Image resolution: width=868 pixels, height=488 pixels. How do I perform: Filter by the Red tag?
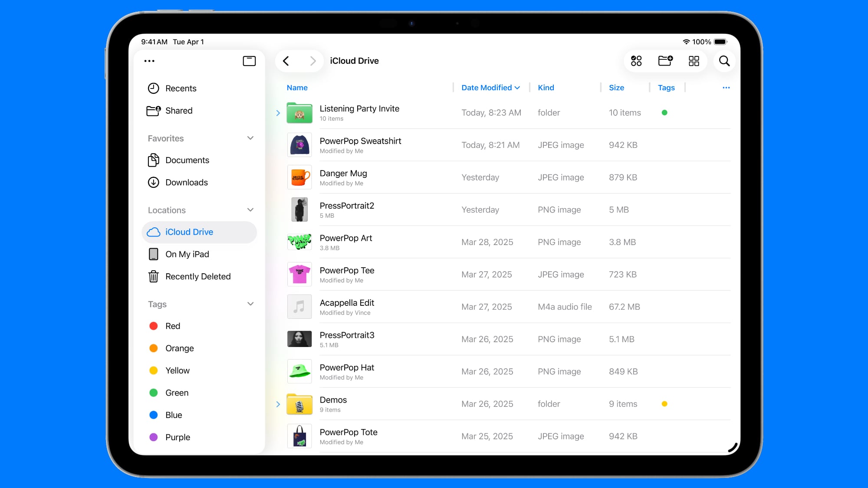[200, 326]
